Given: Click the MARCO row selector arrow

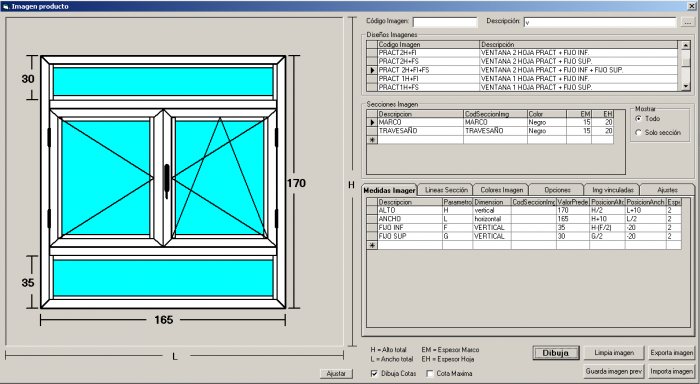Looking at the screenshot, I should [x=372, y=122].
